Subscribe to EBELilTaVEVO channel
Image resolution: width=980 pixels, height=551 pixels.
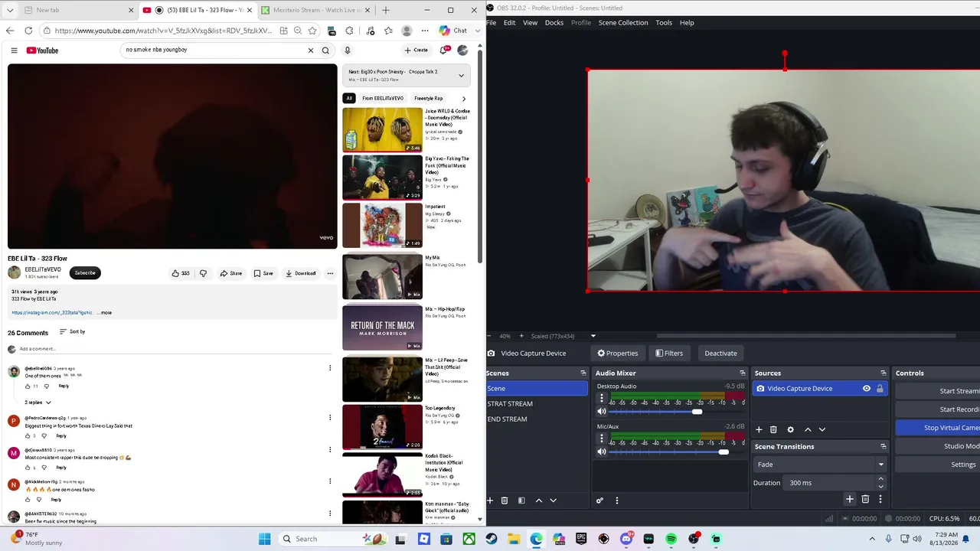click(x=85, y=272)
